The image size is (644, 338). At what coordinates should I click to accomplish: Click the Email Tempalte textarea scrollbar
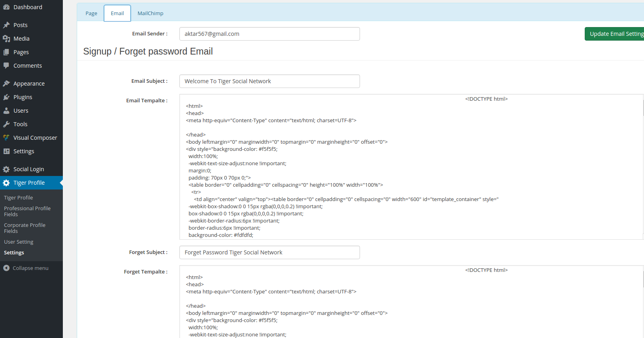[643, 107]
